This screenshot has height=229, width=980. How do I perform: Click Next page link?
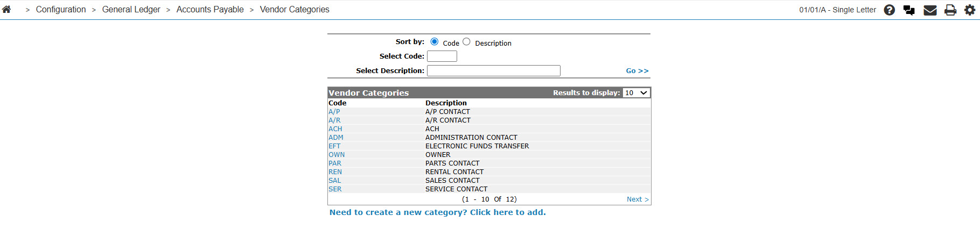pyautogui.click(x=638, y=199)
